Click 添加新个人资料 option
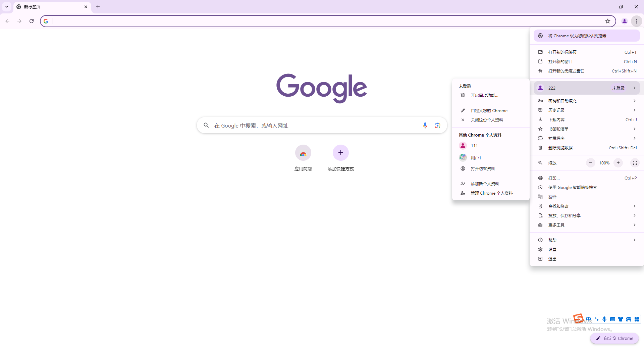 (x=491, y=184)
